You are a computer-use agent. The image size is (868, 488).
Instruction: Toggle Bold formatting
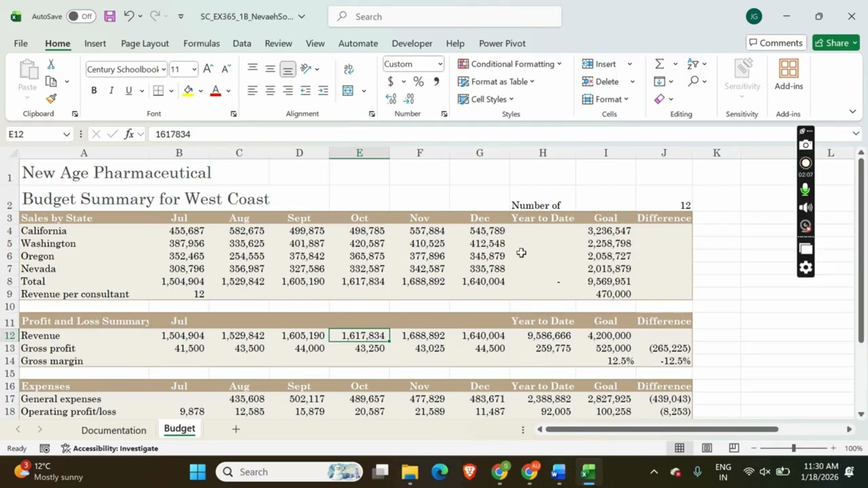pyautogui.click(x=94, y=91)
